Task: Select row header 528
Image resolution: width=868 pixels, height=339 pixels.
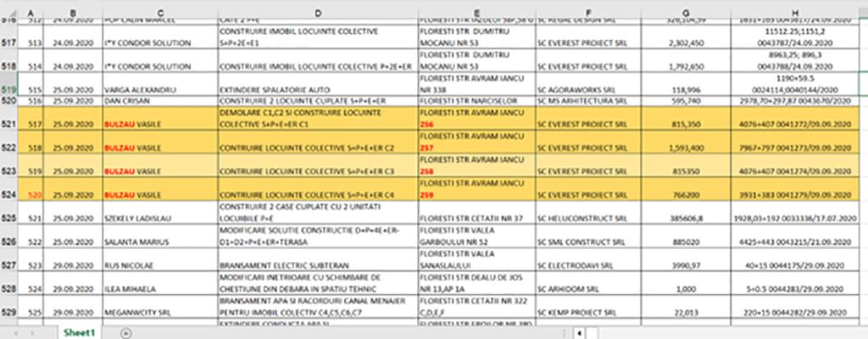Action: click(x=10, y=284)
